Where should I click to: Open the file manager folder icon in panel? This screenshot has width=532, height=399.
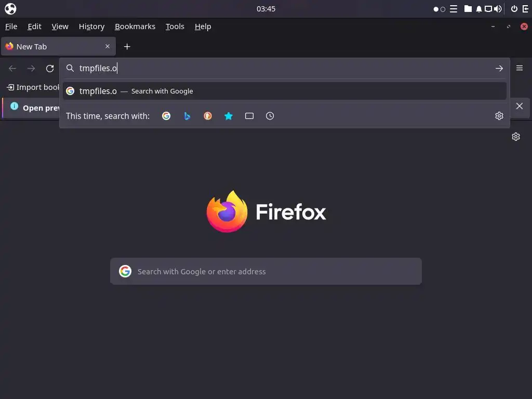click(x=468, y=9)
